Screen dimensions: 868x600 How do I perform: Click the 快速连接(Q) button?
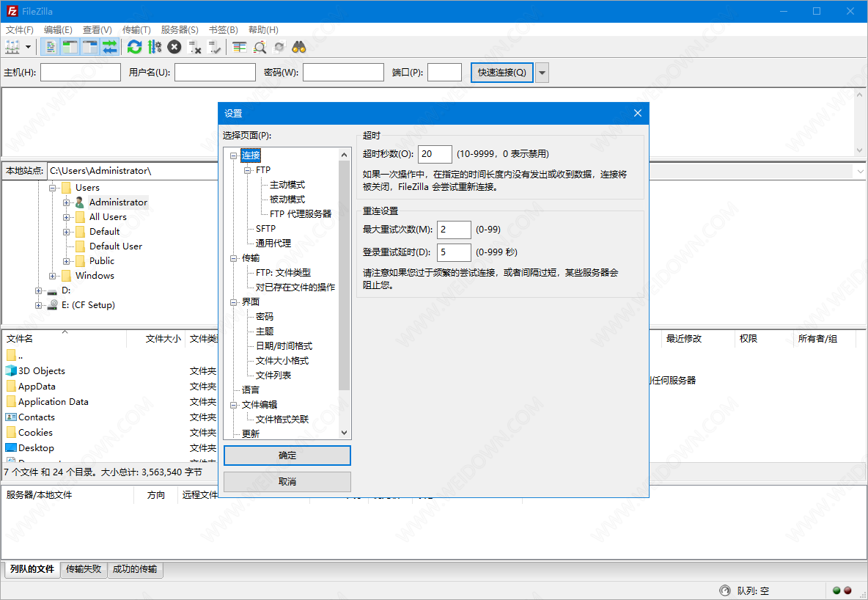502,73
